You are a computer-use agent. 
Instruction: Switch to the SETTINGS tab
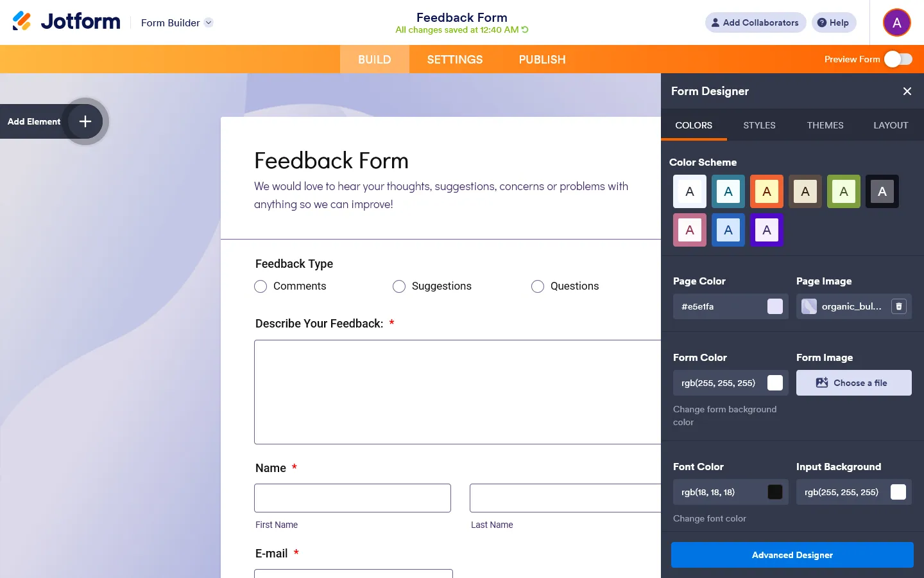pyautogui.click(x=454, y=59)
